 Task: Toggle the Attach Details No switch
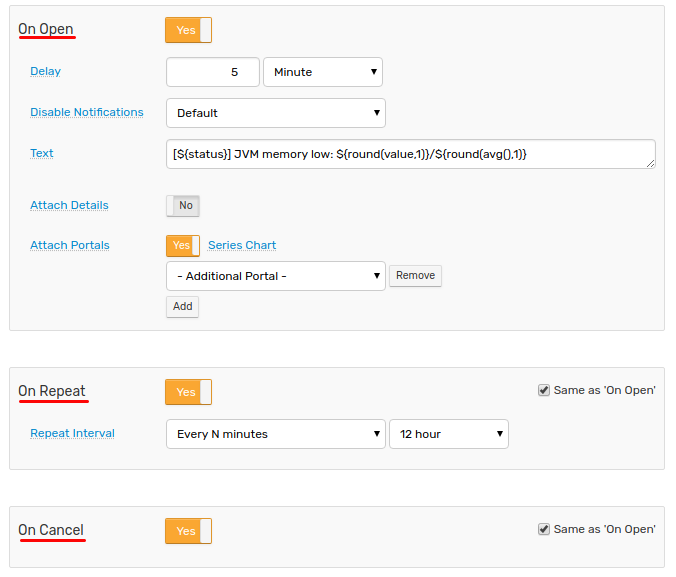pyautogui.click(x=183, y=206)
